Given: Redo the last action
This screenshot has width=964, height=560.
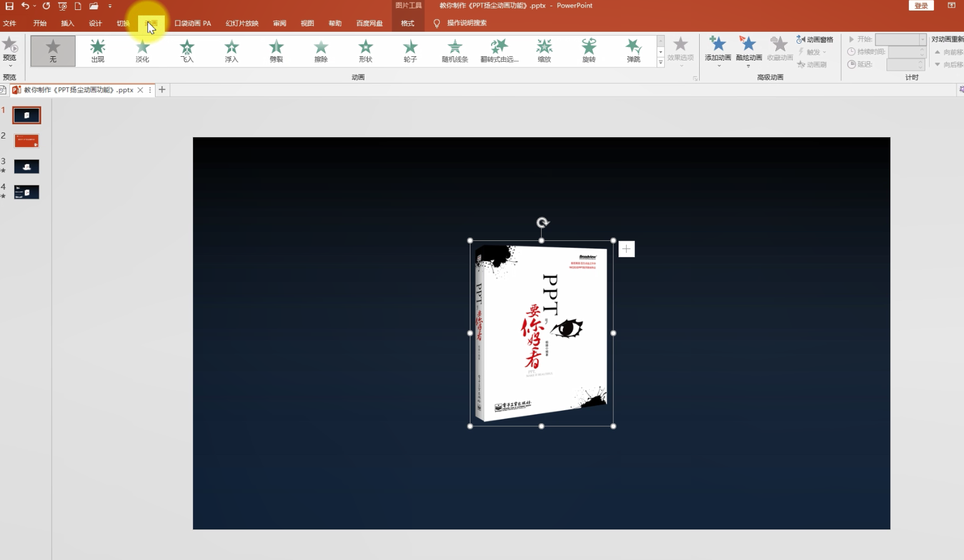Looking at the screenshot, I should pyautogui.click(x=46, y=6).
